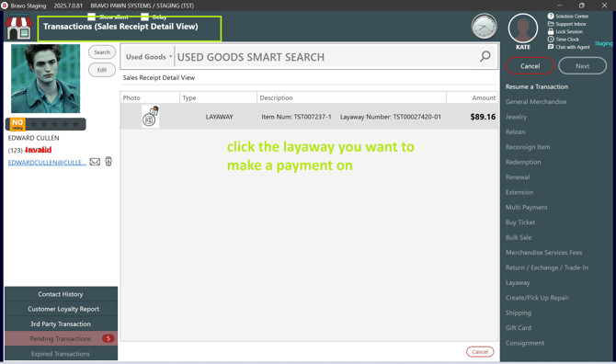Select Bulk Sale
The width and height of the screenshot is (616, 364).
click(519, 237)
